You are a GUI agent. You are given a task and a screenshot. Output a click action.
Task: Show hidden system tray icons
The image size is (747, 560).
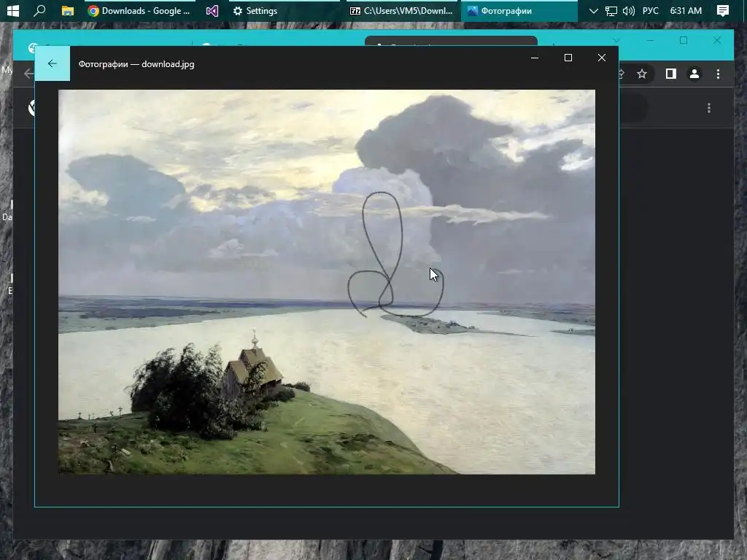click(593, 10)
